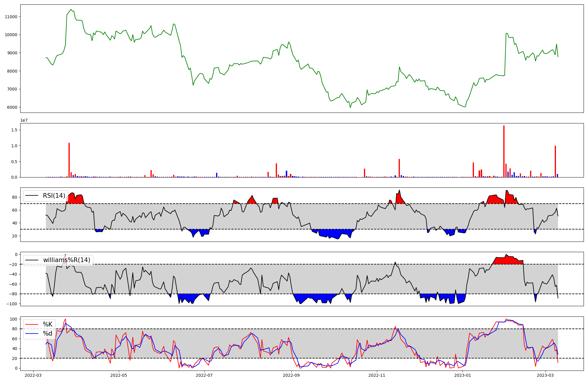The height and width of the screenshot is (382, 588).
Task: Click the williams%R(14) legend label
Action: tap(66, 260)
